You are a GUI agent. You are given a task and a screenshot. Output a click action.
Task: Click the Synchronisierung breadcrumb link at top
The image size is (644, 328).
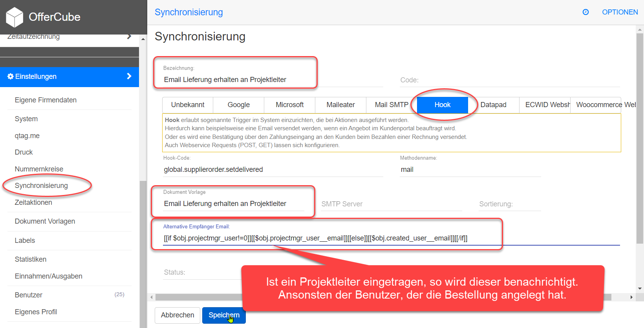[189, 12]
